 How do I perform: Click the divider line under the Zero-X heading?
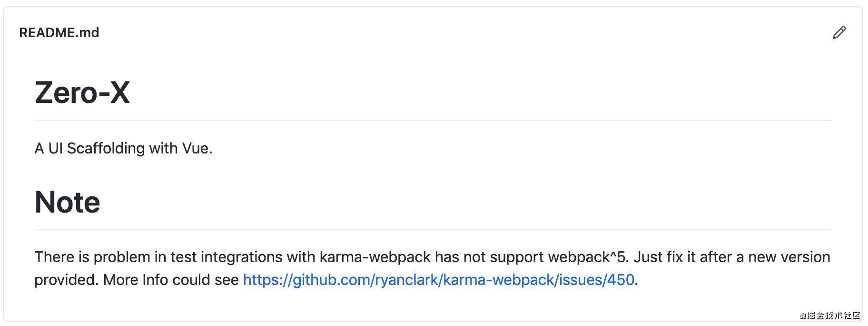click(433, 121)
